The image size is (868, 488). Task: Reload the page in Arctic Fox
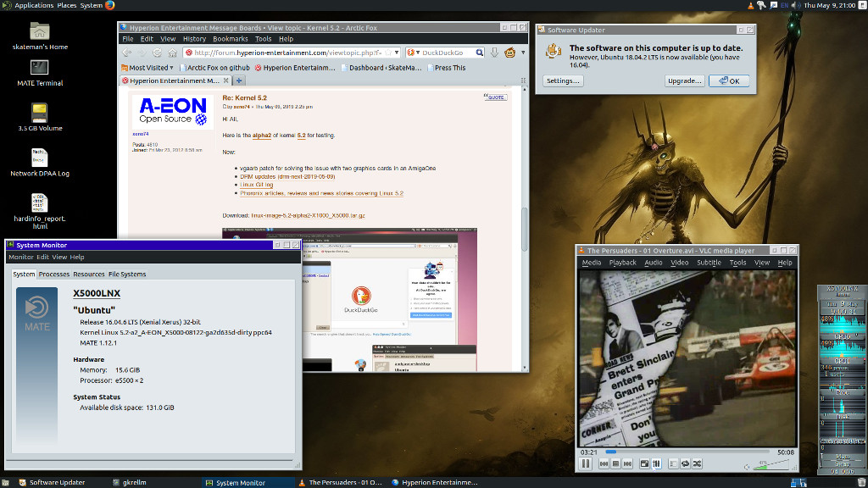157,53
